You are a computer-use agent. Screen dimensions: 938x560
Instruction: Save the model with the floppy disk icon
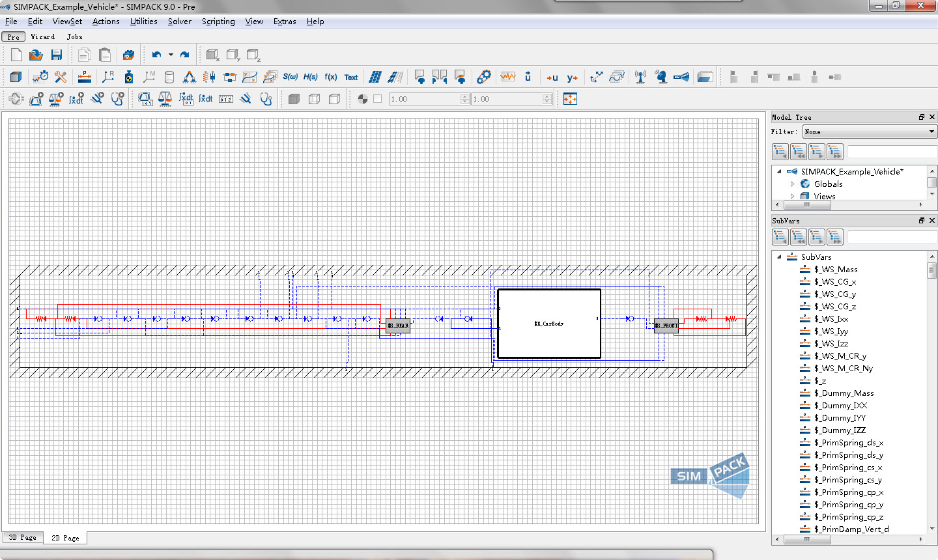[57, 55]
